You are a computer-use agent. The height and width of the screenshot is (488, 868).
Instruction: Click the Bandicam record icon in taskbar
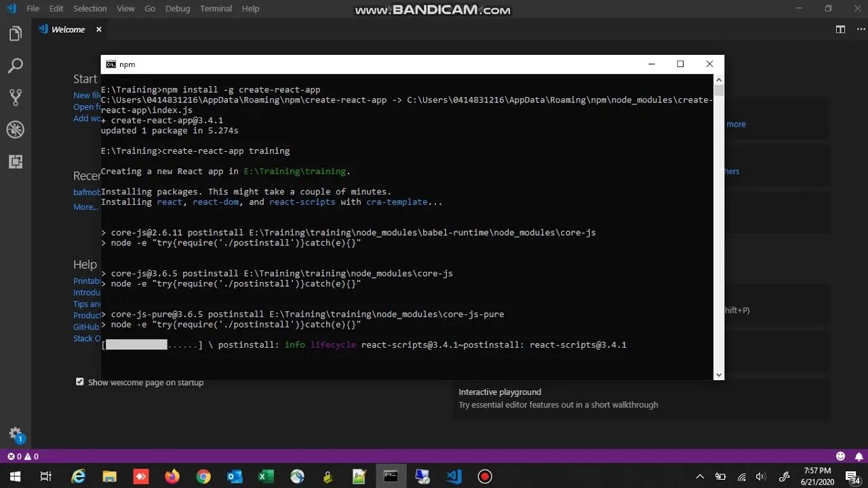click(x=484, y=476)
